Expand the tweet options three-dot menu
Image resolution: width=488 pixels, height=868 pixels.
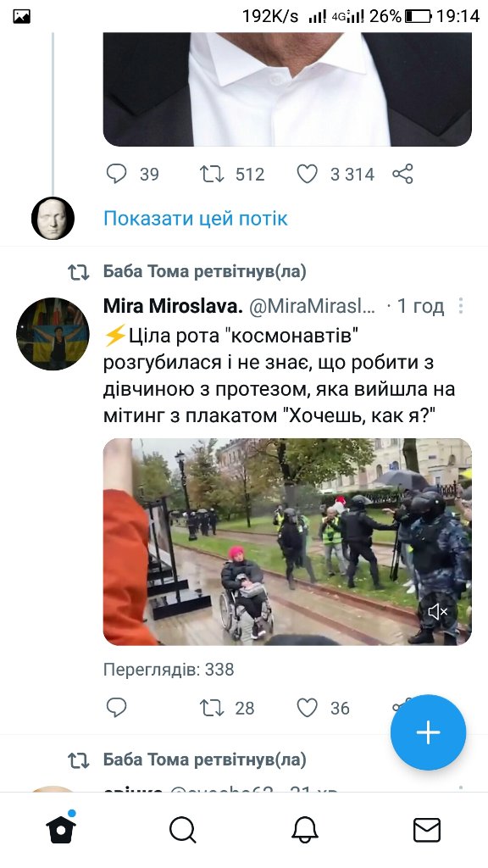point(461,305)
